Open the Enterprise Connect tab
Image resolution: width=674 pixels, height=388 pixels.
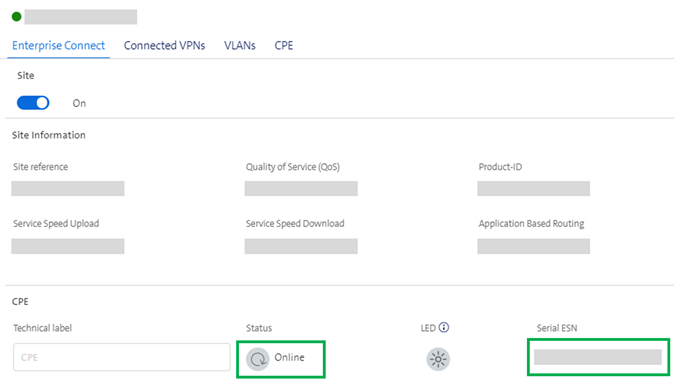(58, 46)
